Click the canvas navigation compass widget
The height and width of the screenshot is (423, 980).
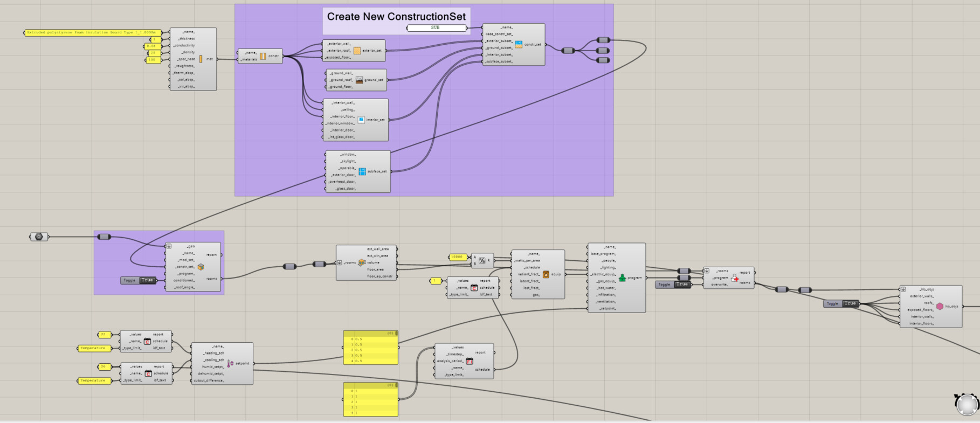pos(967,404)
